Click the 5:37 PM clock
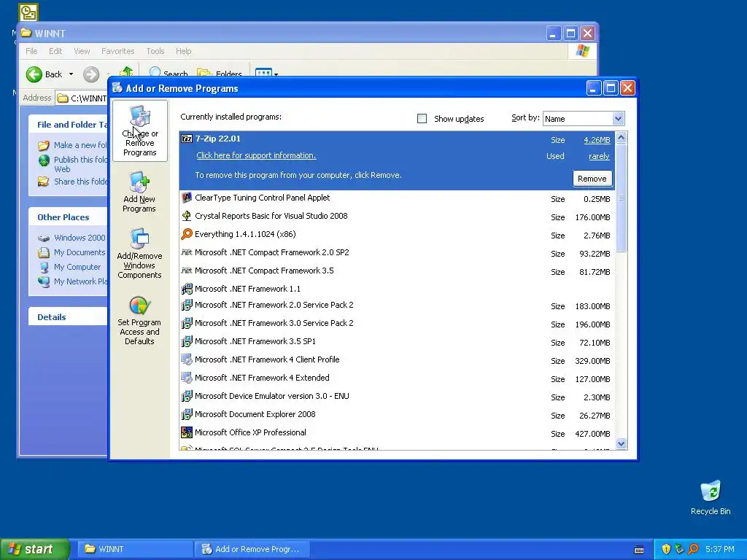 point(719,549)
